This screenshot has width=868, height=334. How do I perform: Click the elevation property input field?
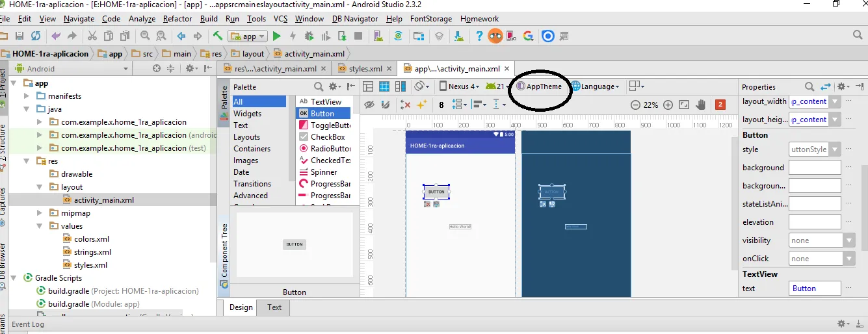815,222
